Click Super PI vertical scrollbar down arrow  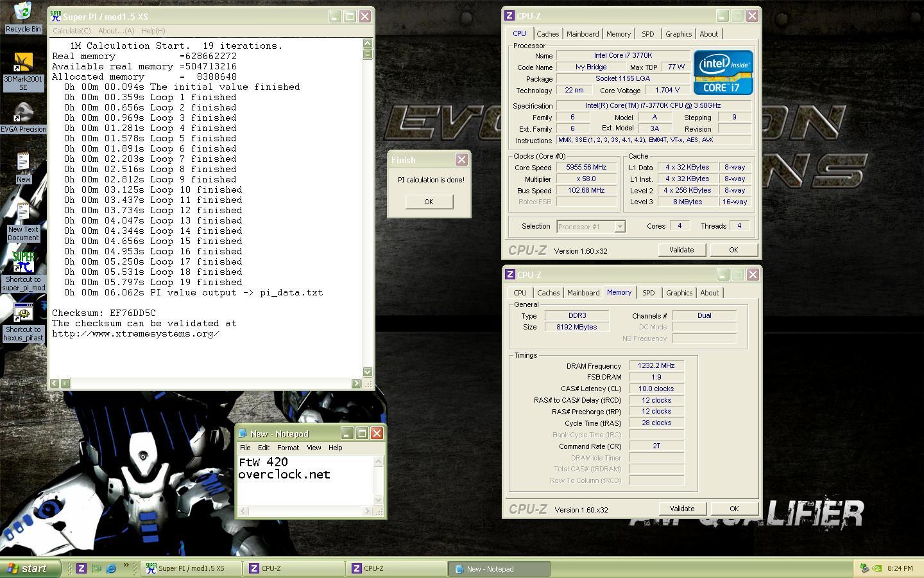pos(368,372)
